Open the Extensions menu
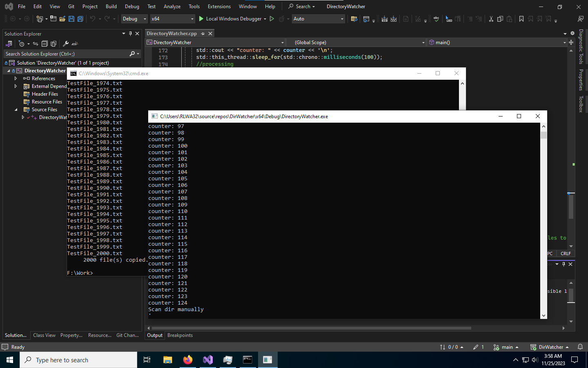588x368 pixels. [x=219, y=7]
